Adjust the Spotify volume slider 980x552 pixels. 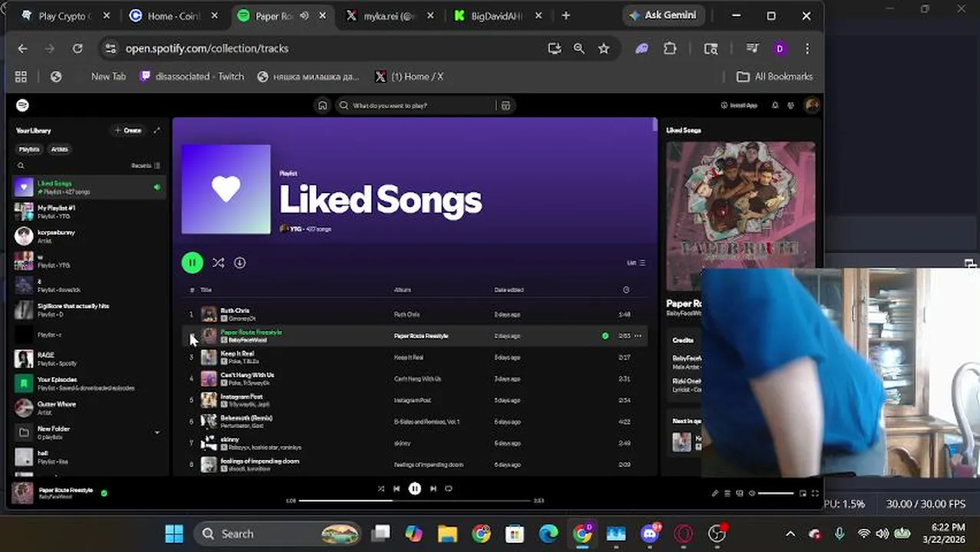775,494
